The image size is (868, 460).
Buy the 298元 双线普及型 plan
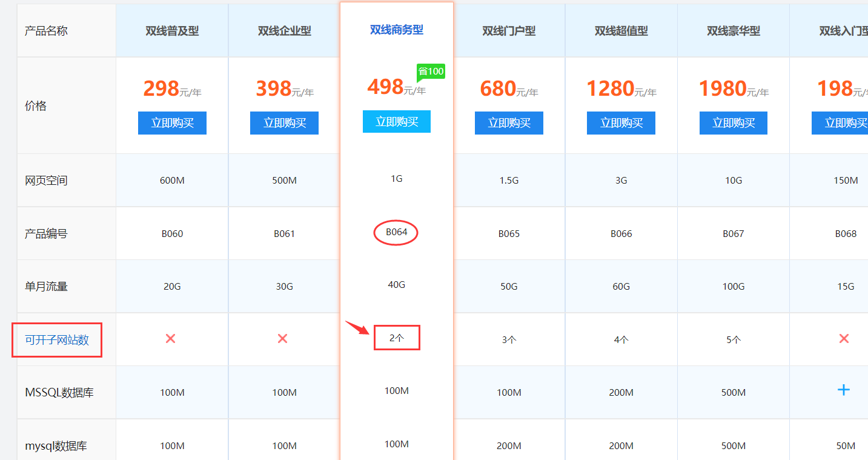[x=172, y=123]
